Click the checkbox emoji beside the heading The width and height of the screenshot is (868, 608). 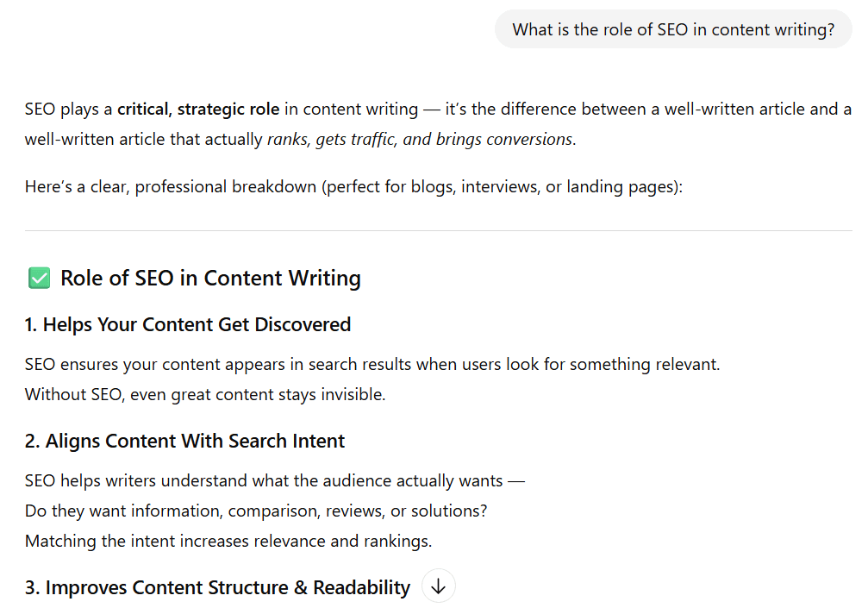pyautogui.click(x=37, y=277)
